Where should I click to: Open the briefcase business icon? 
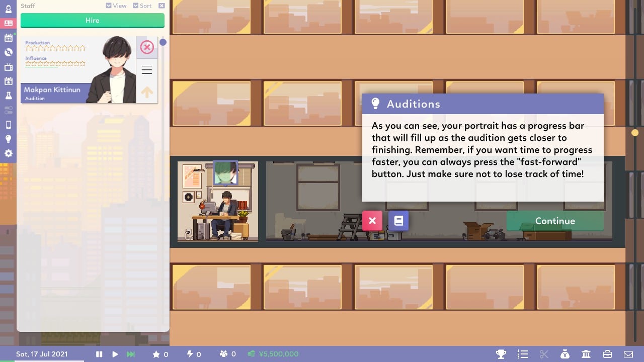click(x=607, y=354)
